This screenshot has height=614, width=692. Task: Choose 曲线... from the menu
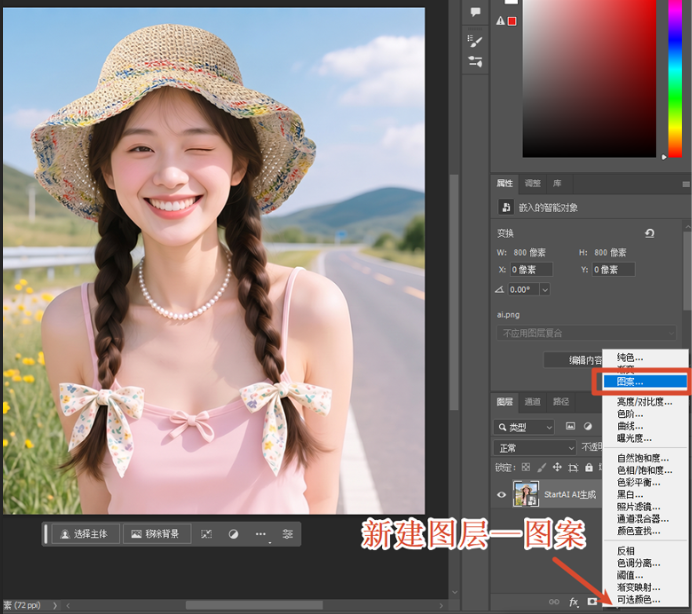645,426
